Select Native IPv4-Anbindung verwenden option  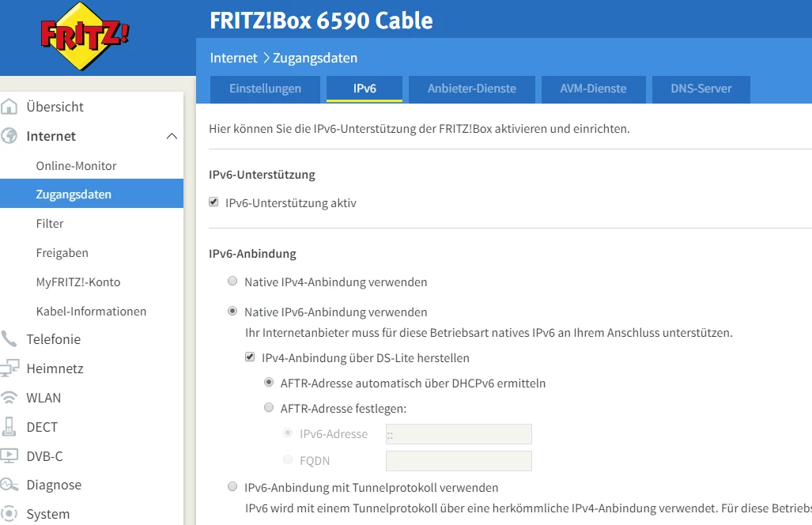tap(232, 281)
